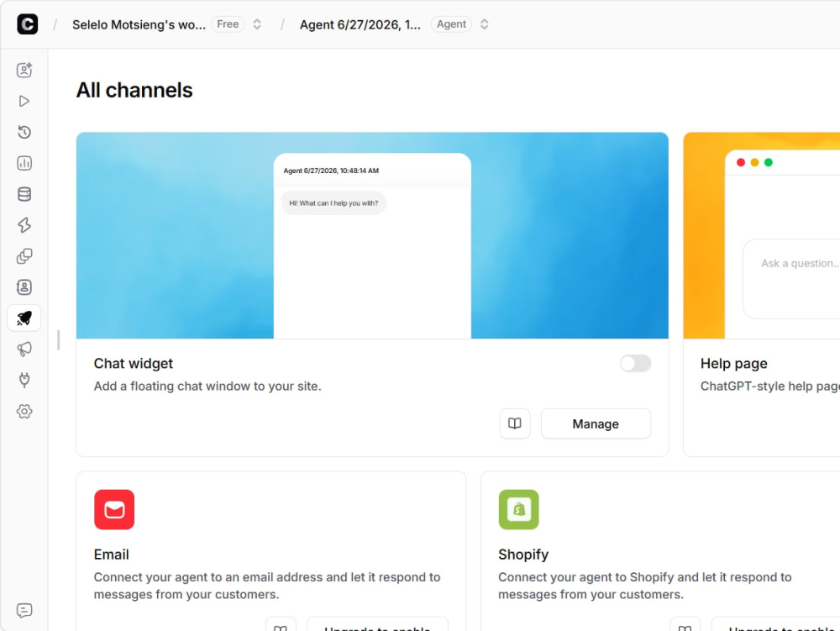Open Selelo Motsieng's workspace breadcrumb
This screenshot has width=840, height=631.
coord(139,24)
